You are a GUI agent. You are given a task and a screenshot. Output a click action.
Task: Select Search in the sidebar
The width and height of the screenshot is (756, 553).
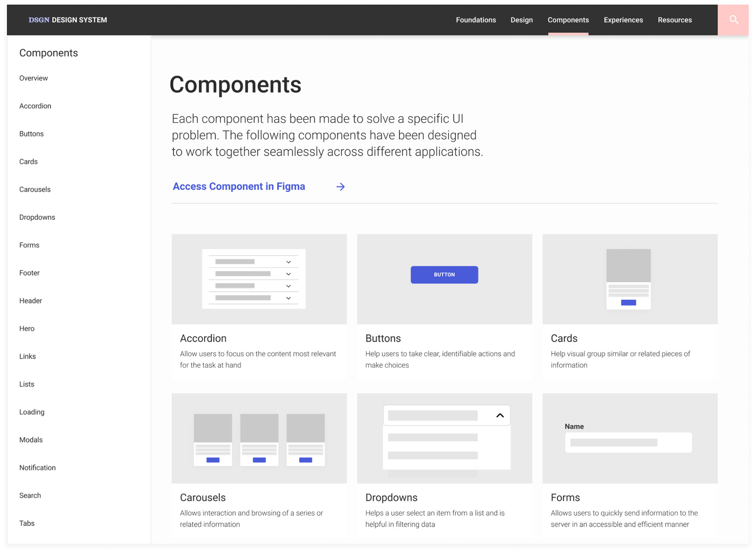30,495
